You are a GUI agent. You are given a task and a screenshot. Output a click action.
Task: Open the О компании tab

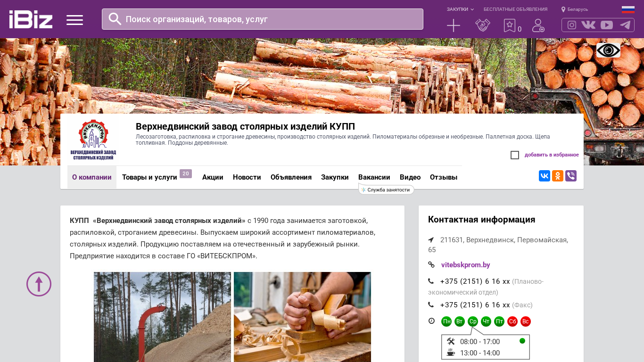(x=92, y=177)
